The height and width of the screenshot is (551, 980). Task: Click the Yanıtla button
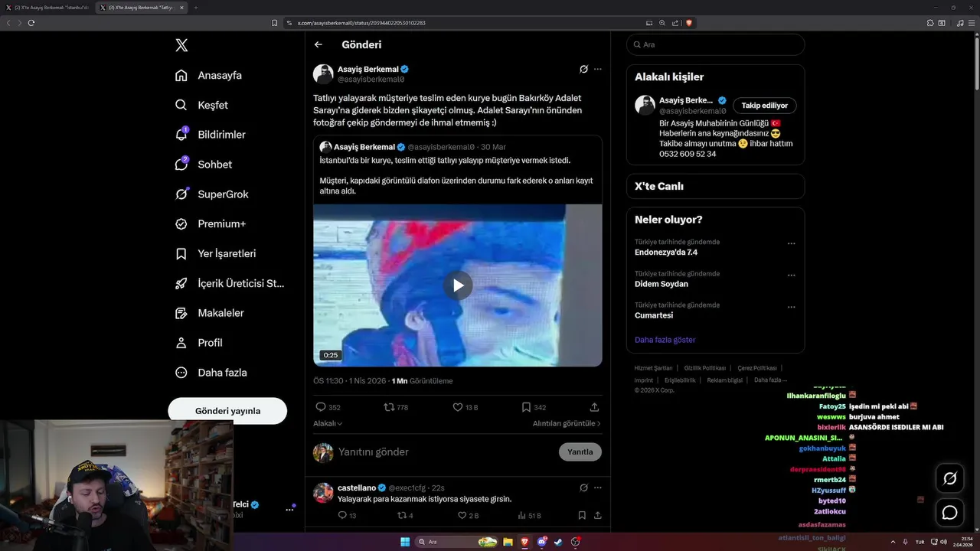coord(580,452)
